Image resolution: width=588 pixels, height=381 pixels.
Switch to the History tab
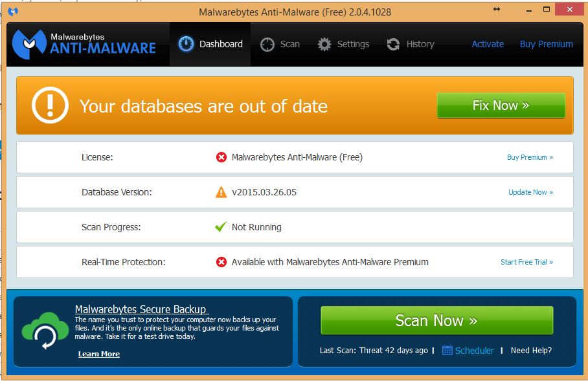click(x=411, y=44)
